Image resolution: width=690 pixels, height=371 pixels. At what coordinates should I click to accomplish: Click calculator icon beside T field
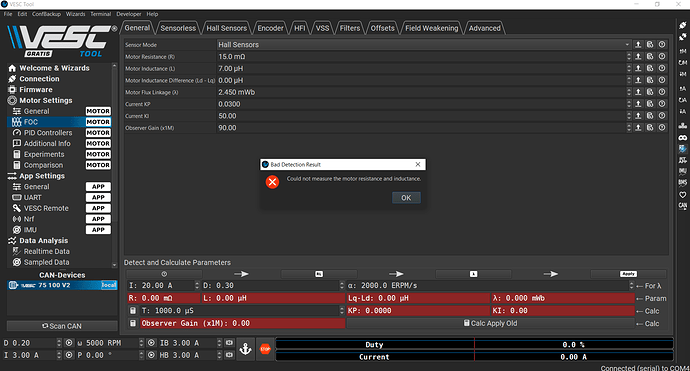coord(133,311)
